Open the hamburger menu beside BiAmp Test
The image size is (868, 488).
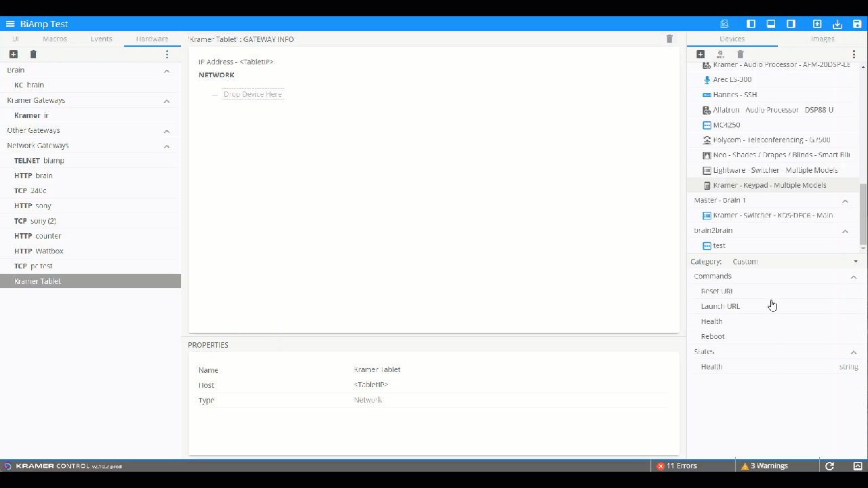click(x=10, y=24)
